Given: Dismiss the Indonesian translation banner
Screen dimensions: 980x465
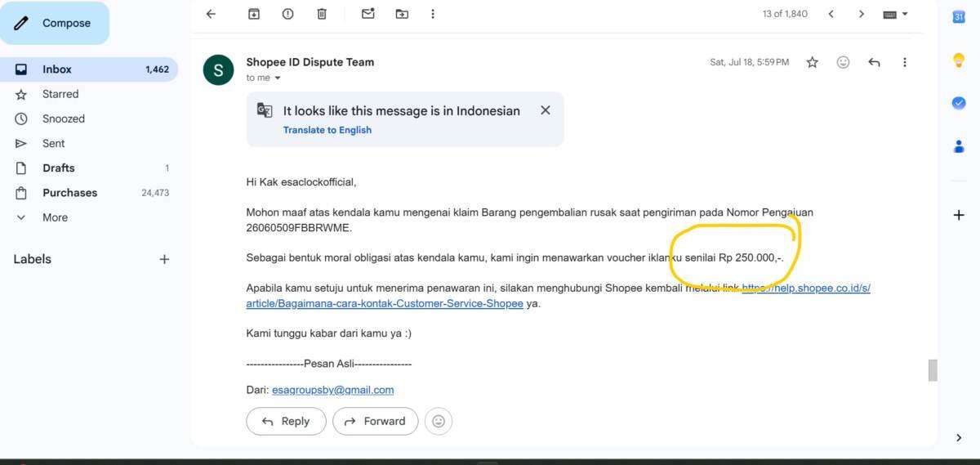Looking at the screenshot, I should pyautogui.click(x=546, y=110).
